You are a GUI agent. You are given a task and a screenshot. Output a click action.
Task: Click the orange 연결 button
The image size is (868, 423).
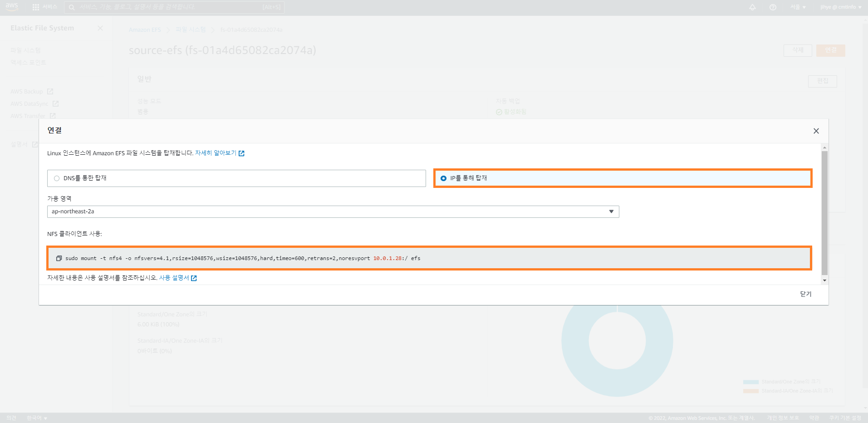pos(830,50)
